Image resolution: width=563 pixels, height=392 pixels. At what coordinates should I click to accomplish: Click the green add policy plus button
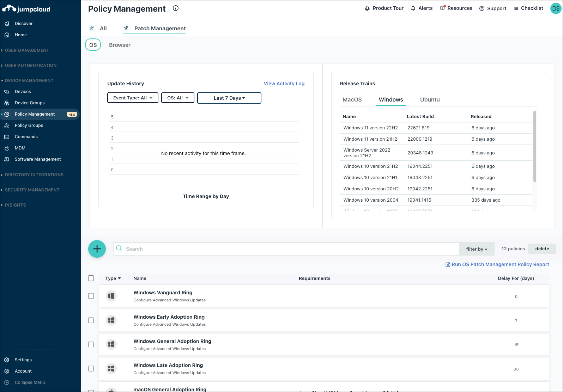coord(97,249)
